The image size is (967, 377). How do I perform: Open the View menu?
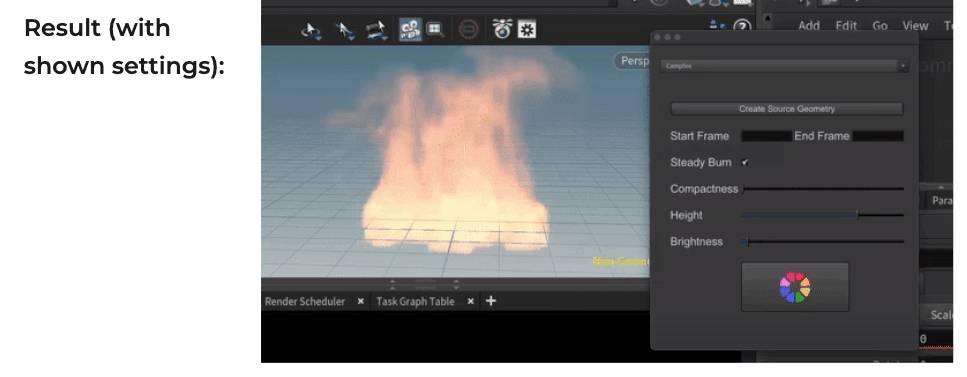[915, 26]
